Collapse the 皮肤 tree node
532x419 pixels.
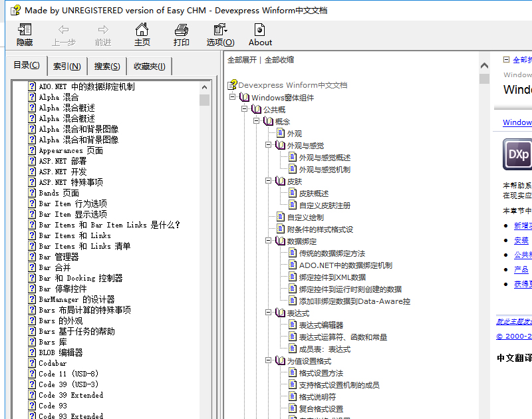[268, 181]
